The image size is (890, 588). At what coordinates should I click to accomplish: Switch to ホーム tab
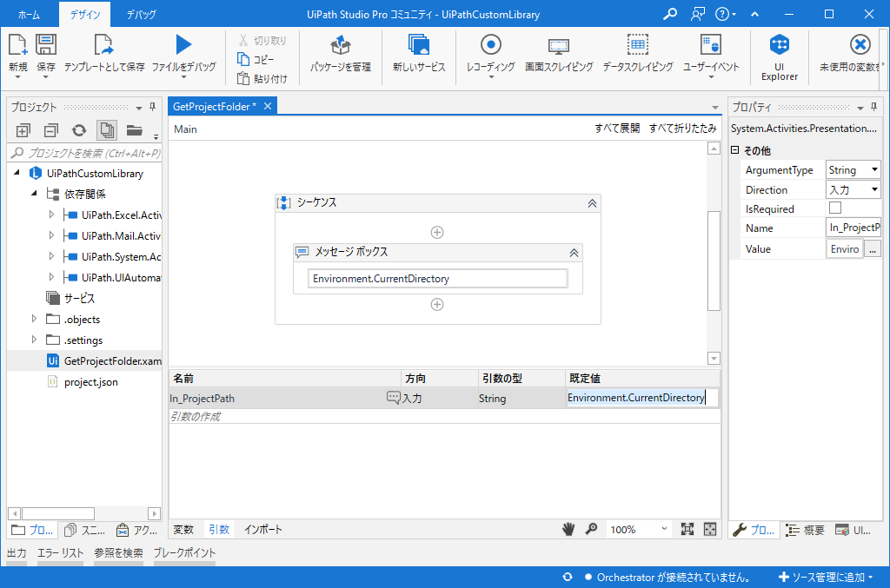(x=29, y=15)
